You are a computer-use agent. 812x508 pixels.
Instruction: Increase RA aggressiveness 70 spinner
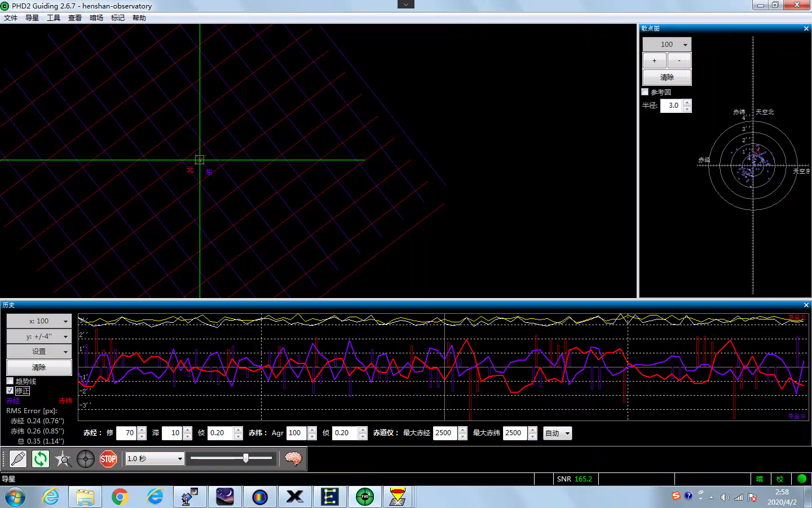coord(142,430)
